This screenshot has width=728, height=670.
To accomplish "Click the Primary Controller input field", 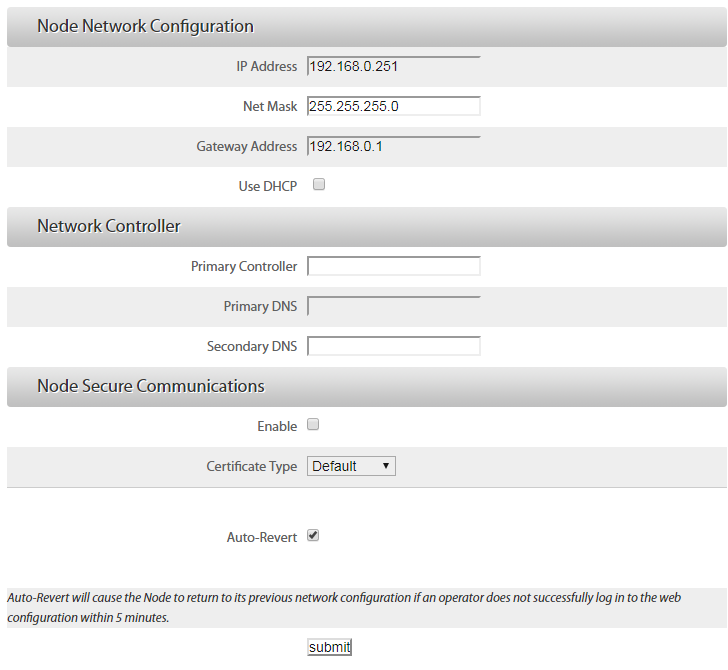I will click(393, 266).
